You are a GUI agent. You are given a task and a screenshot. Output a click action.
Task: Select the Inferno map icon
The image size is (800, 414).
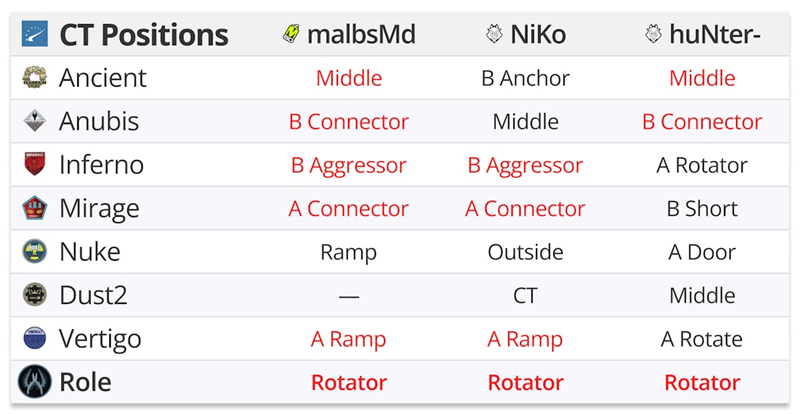tap(34, 165)
